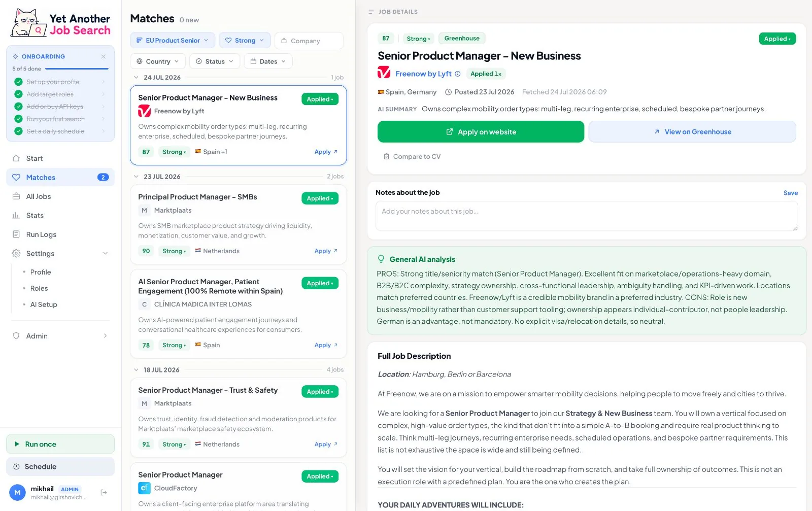Click the job notes text area
The image size is (812, 511).
587,216
